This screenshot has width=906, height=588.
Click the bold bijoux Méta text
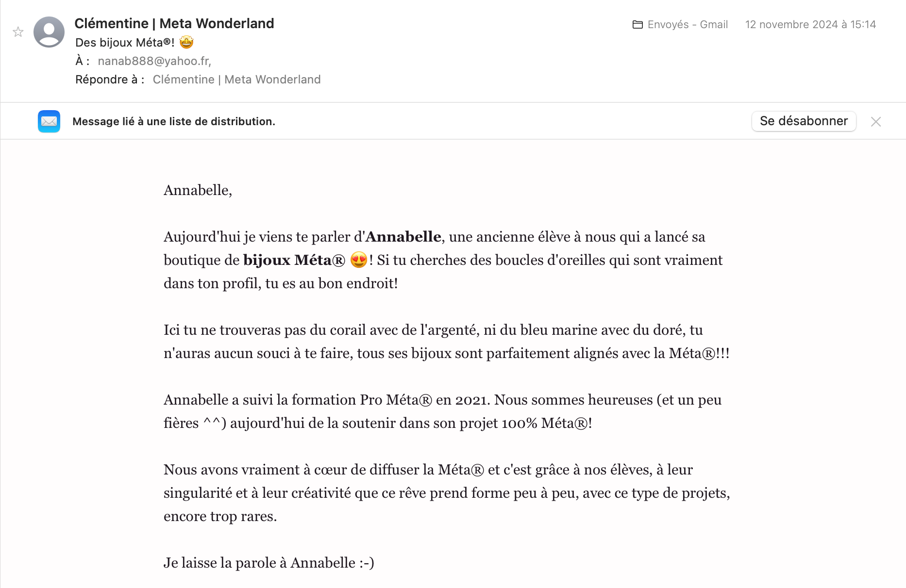click(x=294, y=260)
